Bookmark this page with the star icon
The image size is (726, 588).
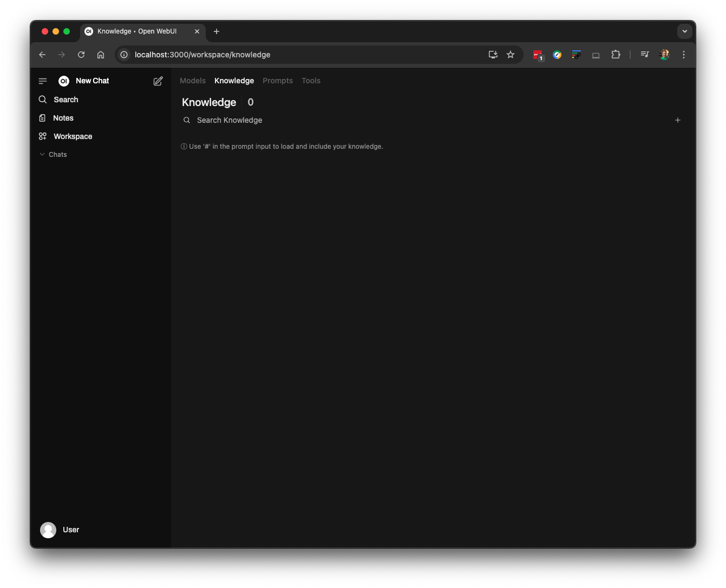tap(511, 55)
